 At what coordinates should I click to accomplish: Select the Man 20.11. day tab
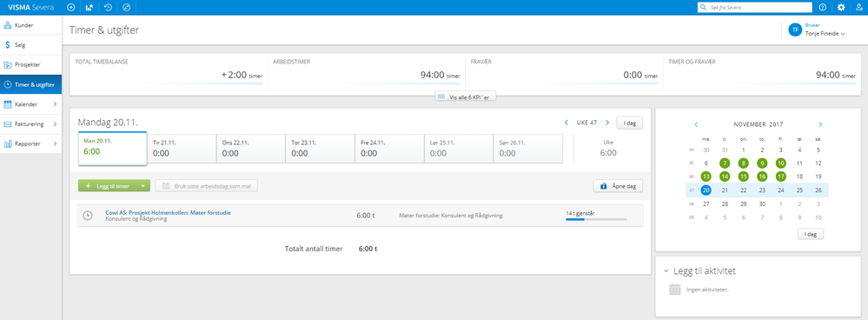(x=112, y=149)
